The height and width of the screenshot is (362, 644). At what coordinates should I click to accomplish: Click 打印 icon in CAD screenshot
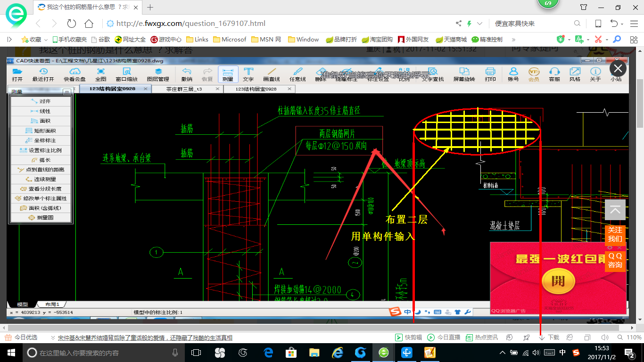pyautogui.click(x=490, y=74)
